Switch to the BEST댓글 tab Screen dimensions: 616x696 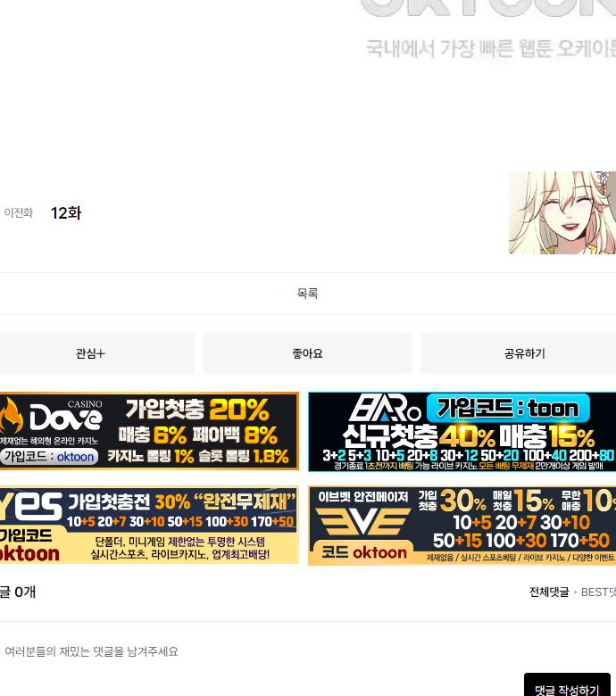(x=598, y=592)
